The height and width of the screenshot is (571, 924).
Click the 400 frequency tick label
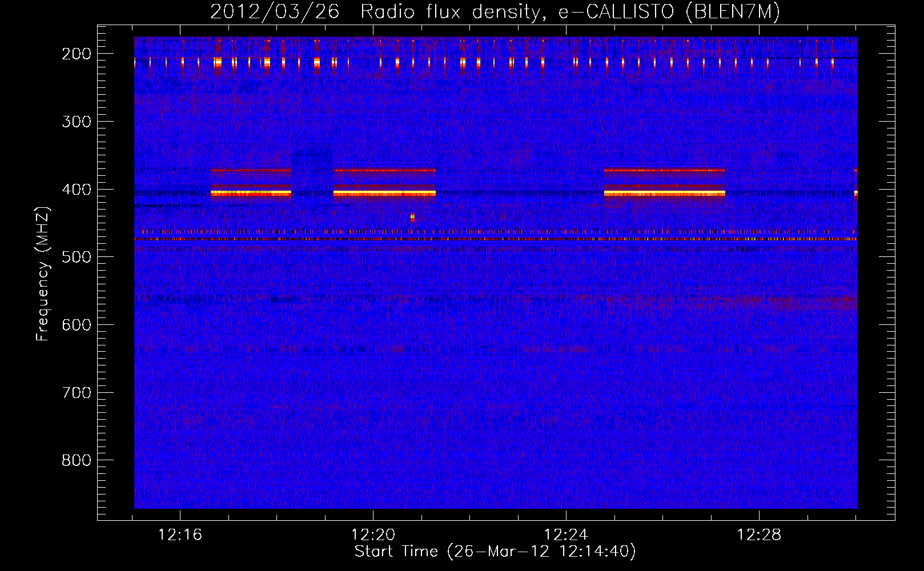(77, 190)
